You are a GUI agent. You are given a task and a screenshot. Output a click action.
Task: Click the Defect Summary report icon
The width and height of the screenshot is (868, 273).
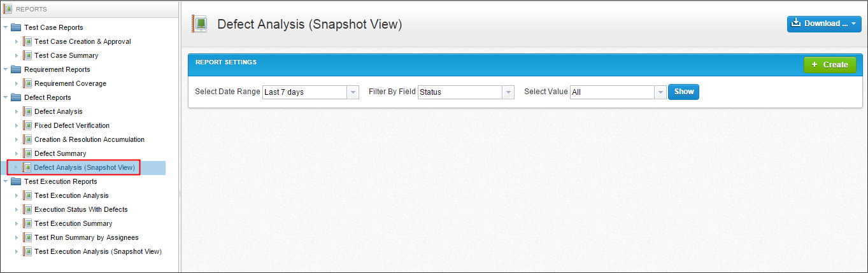tap(27, 153)
